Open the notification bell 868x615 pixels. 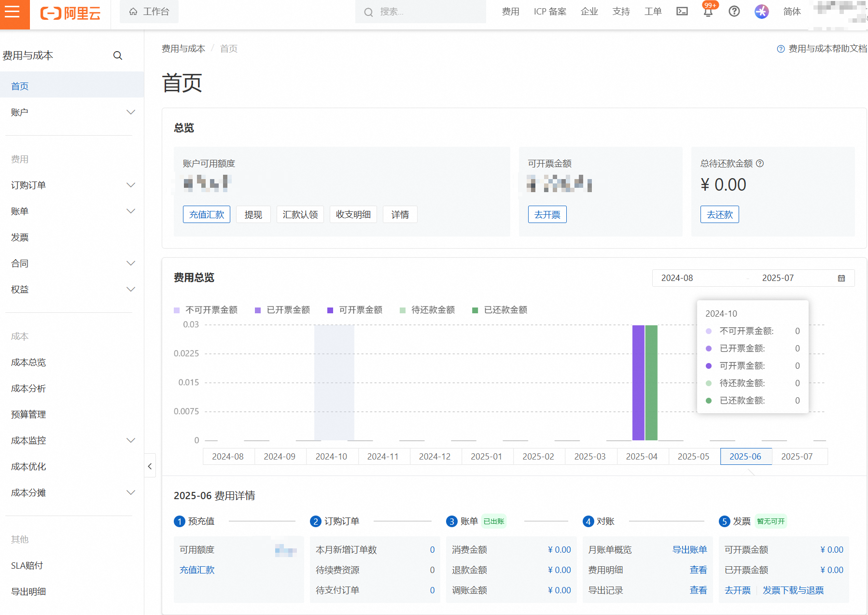tap(708, 12)
